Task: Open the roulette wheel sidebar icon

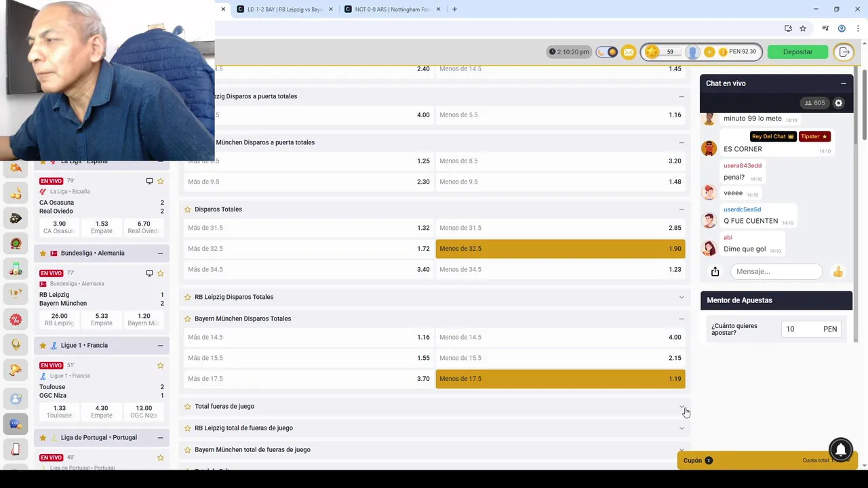Action: click(x=16, y=243)
